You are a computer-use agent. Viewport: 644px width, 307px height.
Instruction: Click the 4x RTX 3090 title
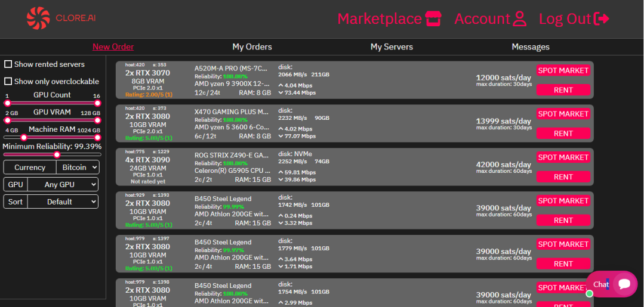click(x=147, y=160)
